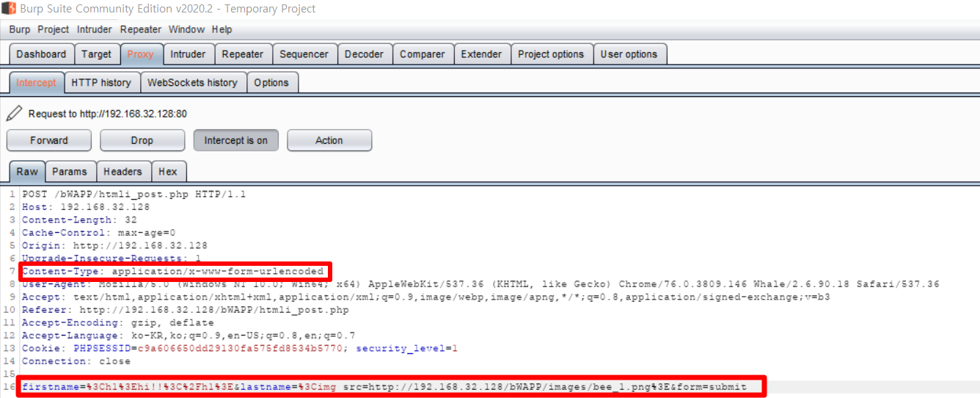Open the Repeater menu
Screen dimensions: 980x398
point(141,29)
